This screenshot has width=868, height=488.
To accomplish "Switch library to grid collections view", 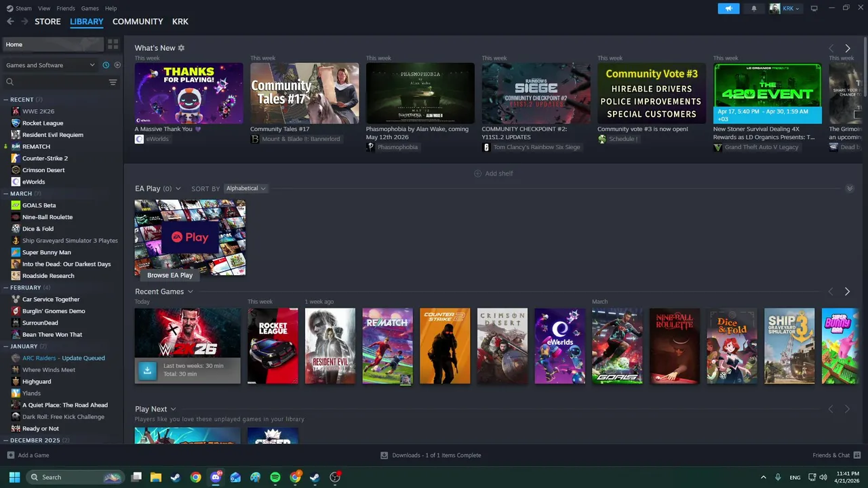I will [113, 44].
